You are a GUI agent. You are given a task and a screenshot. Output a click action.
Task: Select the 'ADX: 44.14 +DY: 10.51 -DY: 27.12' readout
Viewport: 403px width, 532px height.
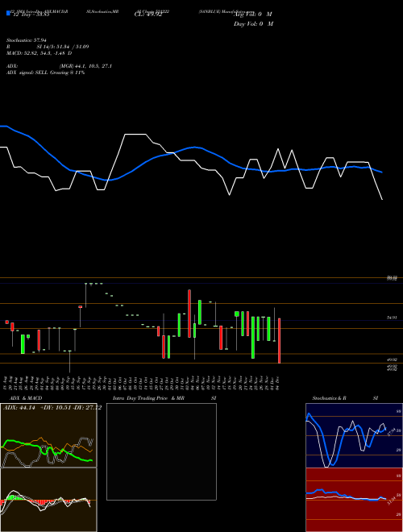coord(52,408)
